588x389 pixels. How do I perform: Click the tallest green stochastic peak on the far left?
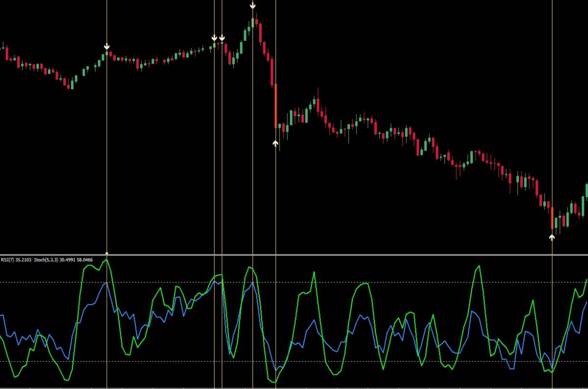coord(106,260)
